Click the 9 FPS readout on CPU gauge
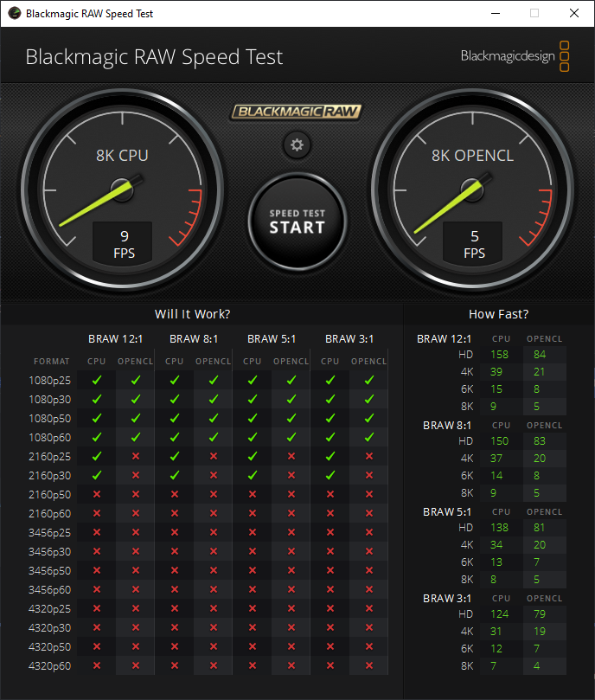Image resolution: width=595 pixels, height=700 pixels. point(124,244)
